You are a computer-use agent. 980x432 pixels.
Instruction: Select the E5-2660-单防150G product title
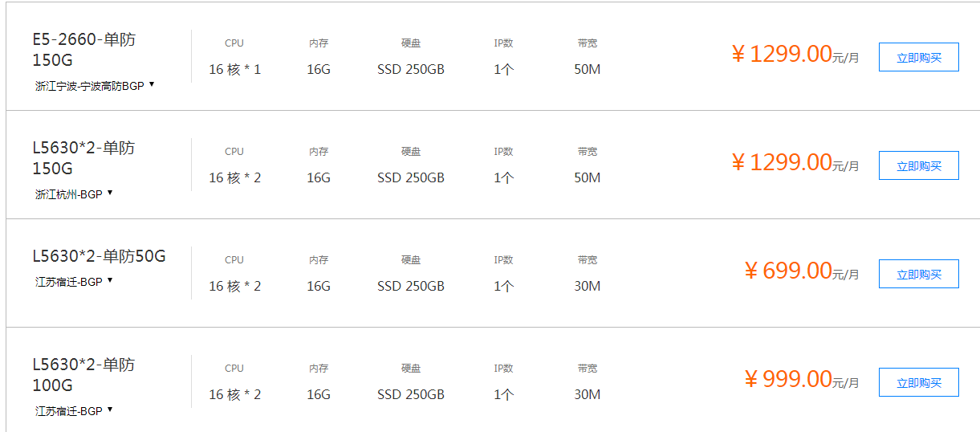pyautogui.click(x=84, y=50)
